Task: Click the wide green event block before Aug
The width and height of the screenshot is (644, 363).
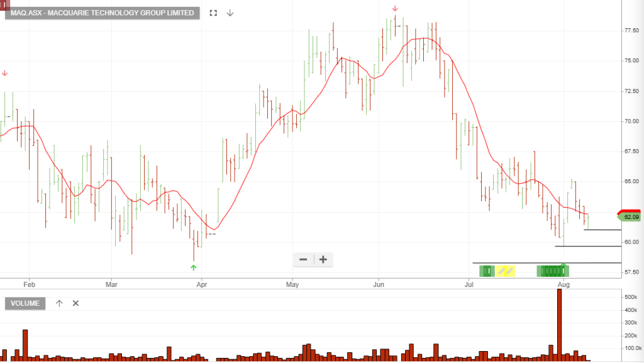Action: [553, 271]
